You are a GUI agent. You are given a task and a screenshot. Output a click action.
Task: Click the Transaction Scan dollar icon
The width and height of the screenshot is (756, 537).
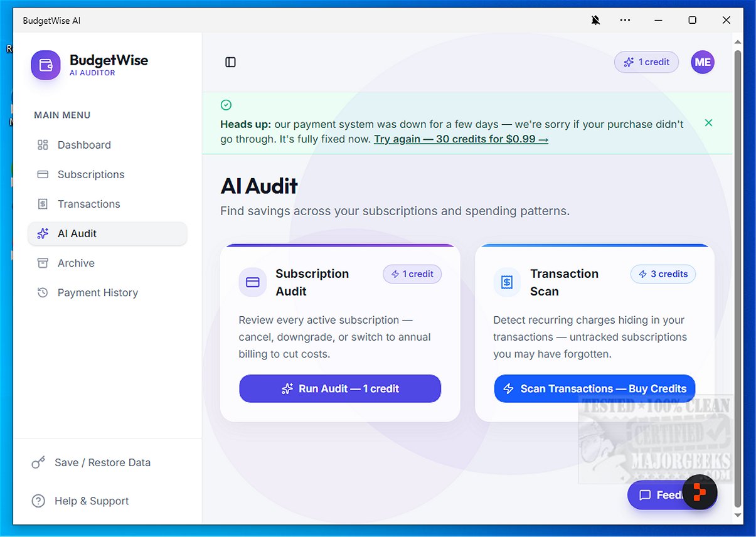pyautogui.click(x=507, y=282)
